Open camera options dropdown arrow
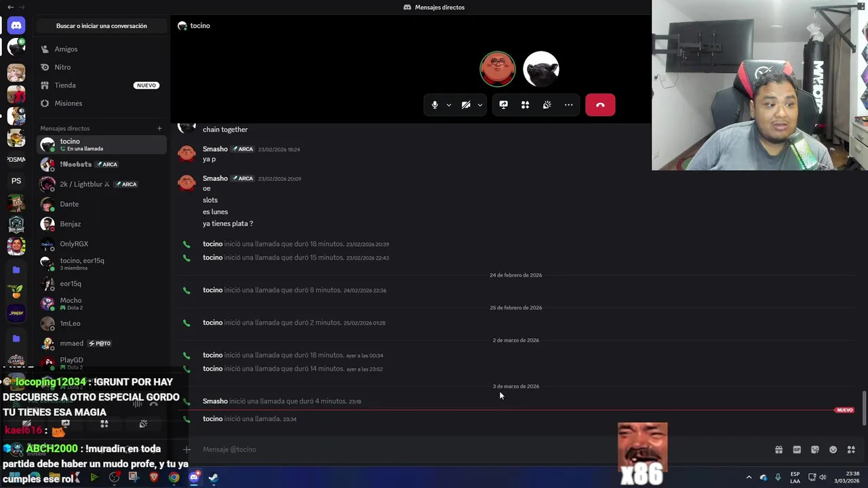 coord(479,105)
